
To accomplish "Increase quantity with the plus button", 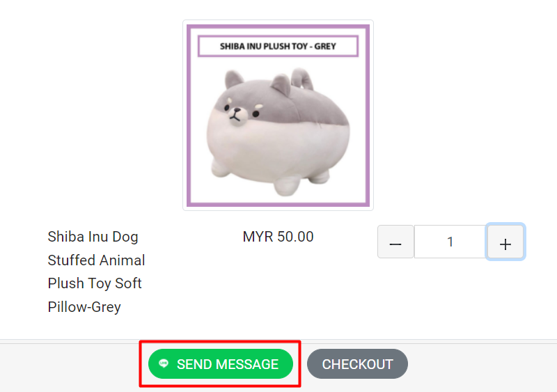I will (x=505, y=242).
